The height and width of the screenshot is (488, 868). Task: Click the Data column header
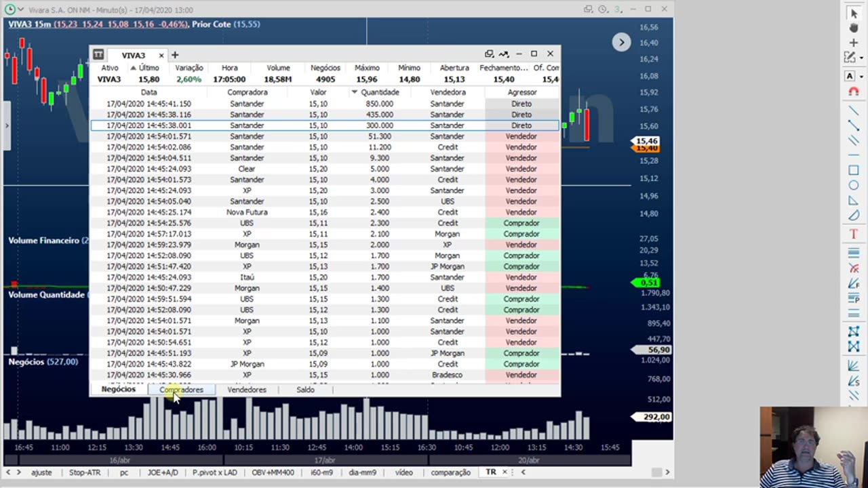click(x=149, y=92)
